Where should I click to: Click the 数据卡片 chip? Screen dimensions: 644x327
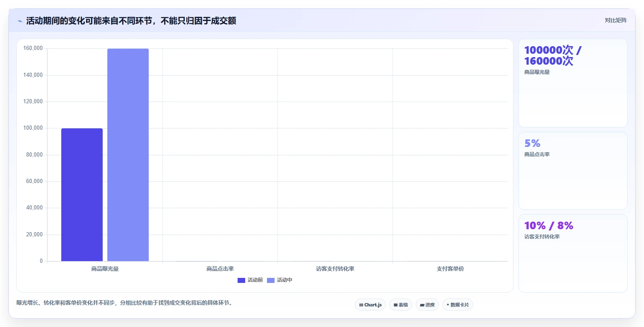pos(458,305)
